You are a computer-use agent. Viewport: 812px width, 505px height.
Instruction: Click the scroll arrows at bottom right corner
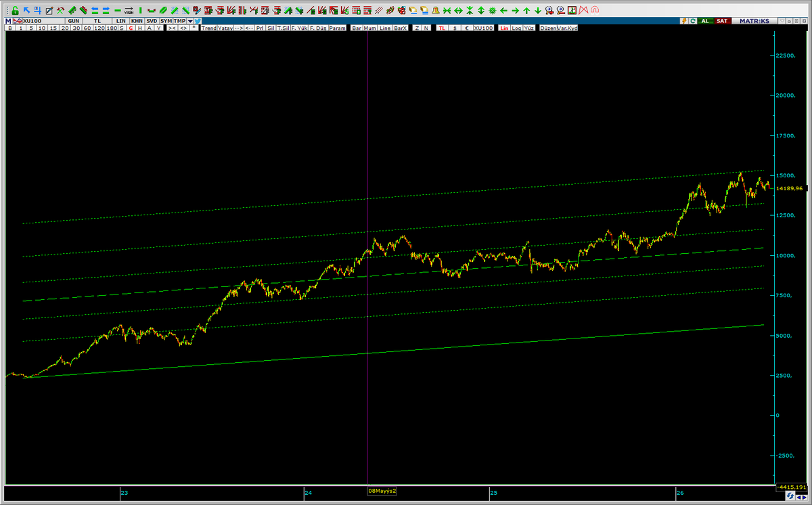(x=802, y=497)
